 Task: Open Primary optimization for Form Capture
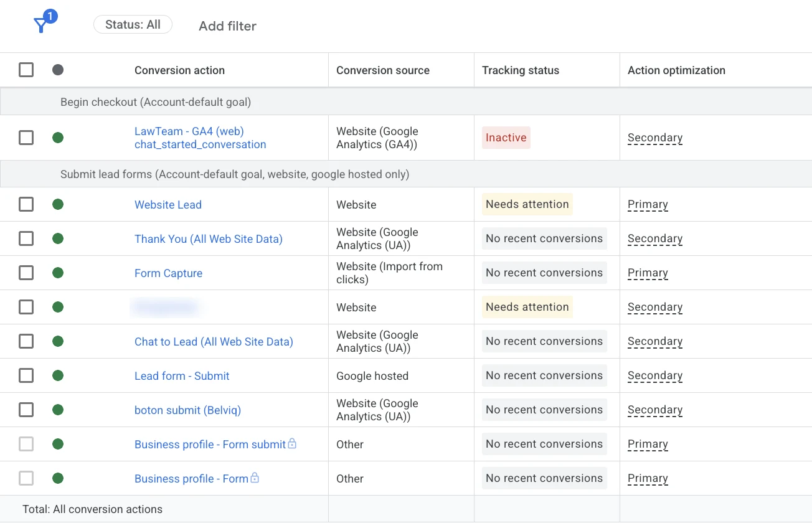[x=648, y=273]
